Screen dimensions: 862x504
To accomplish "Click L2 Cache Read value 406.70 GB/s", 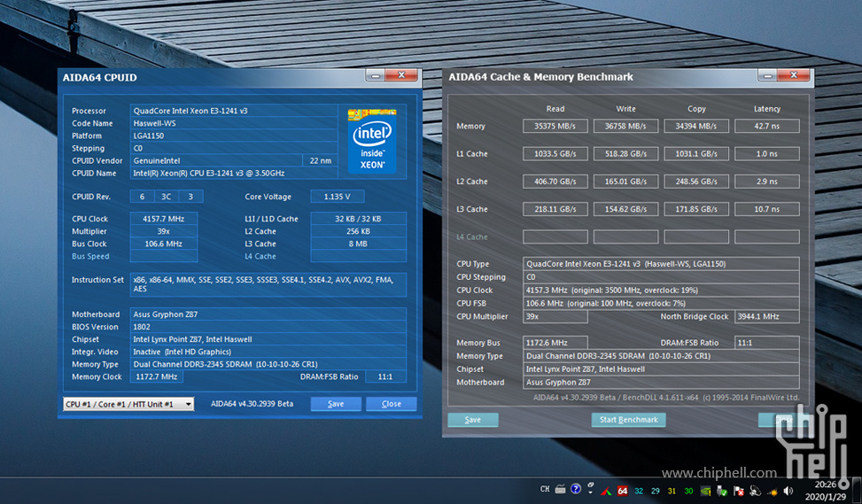I will pyautogui.click(x=555, y=182).
